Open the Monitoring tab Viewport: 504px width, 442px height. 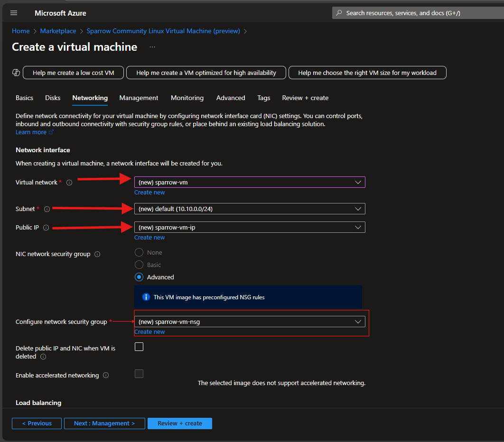tap(187, 98)
